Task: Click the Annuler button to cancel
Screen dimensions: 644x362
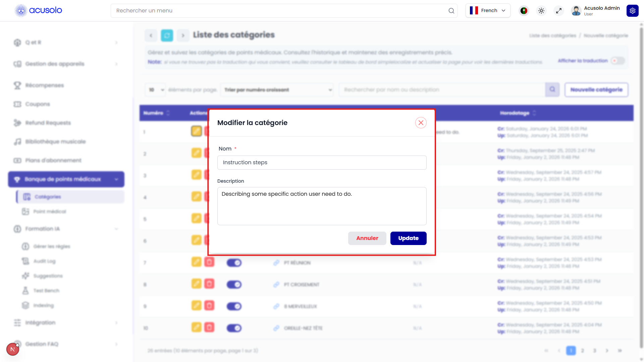Action: [x=367, y=238]
